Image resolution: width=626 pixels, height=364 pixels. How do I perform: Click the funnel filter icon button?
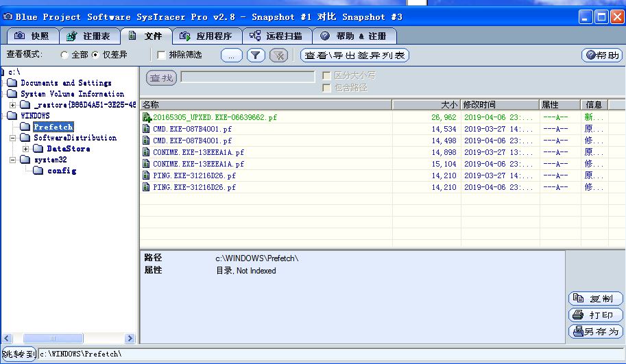(256, 56)
